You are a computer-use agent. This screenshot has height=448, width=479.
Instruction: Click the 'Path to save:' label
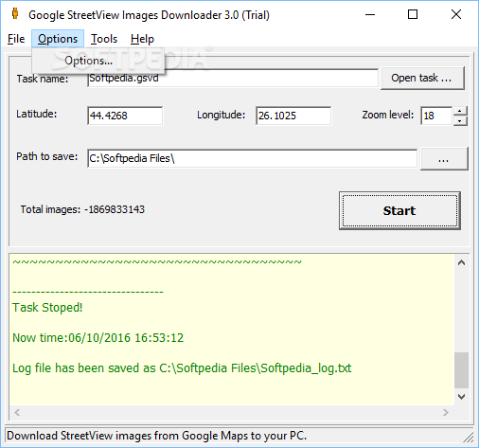pos(47,156)
